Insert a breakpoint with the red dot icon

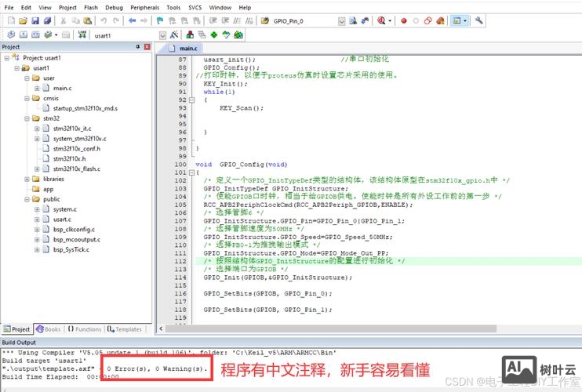404,20
